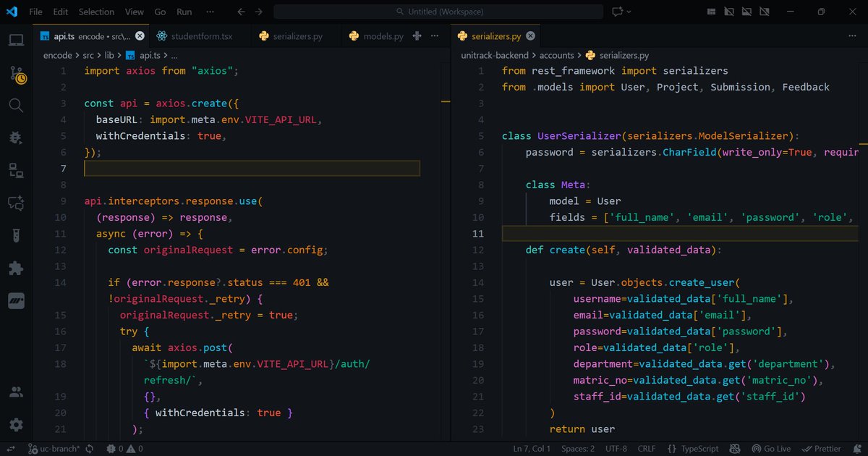Open the Accounts menu in activity bar
This screenshot has width=868, height=456.
pos(16,392)
